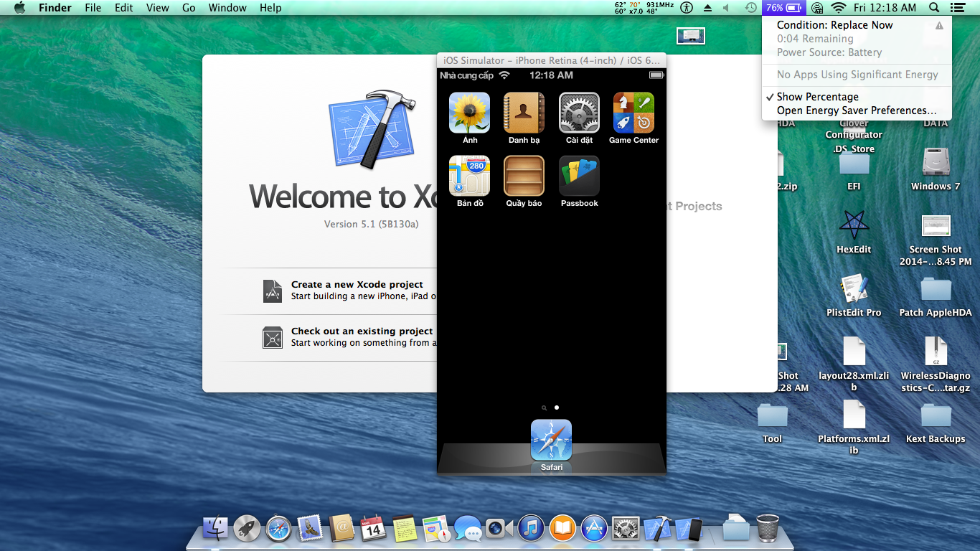
Task: Open Spotlight search
Action: pyautogui.click(x=934, y=8)
